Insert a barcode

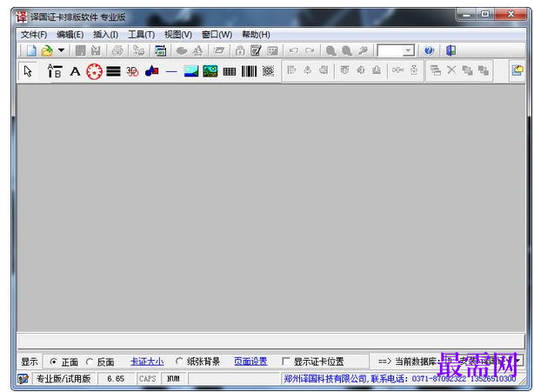[x=249, y=71]
